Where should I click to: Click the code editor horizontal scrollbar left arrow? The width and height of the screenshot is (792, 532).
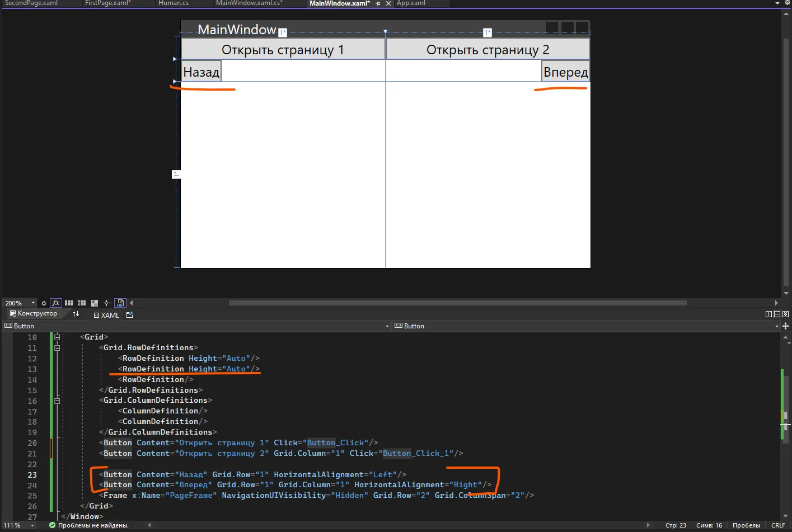[x=149, y=525]
